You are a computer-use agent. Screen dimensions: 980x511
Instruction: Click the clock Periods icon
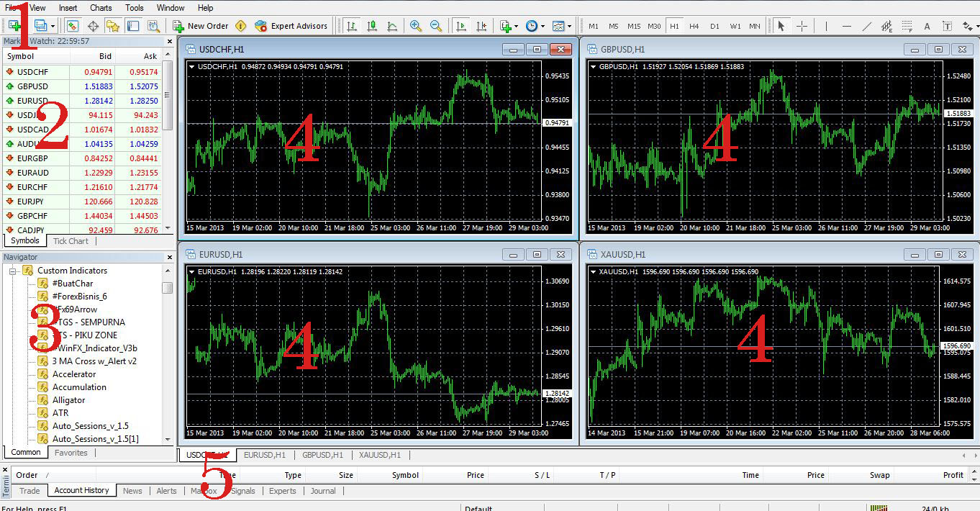pyautogui.click(x=531, y=26)
